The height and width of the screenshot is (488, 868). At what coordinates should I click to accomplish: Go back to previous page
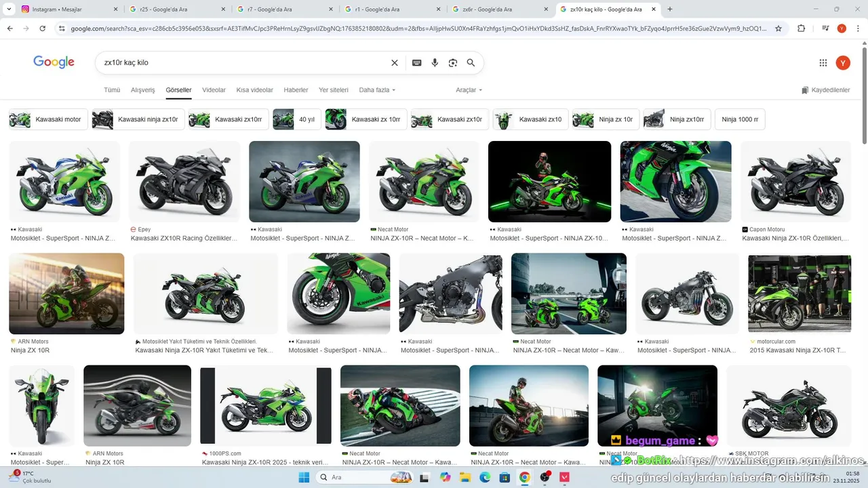coord(9,28)
